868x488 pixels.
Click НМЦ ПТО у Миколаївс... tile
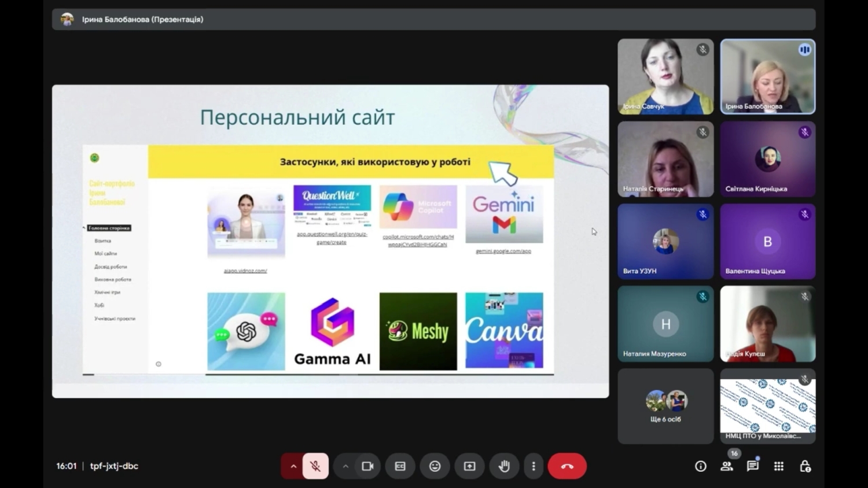pyautogui.click(x=768, y=406)
